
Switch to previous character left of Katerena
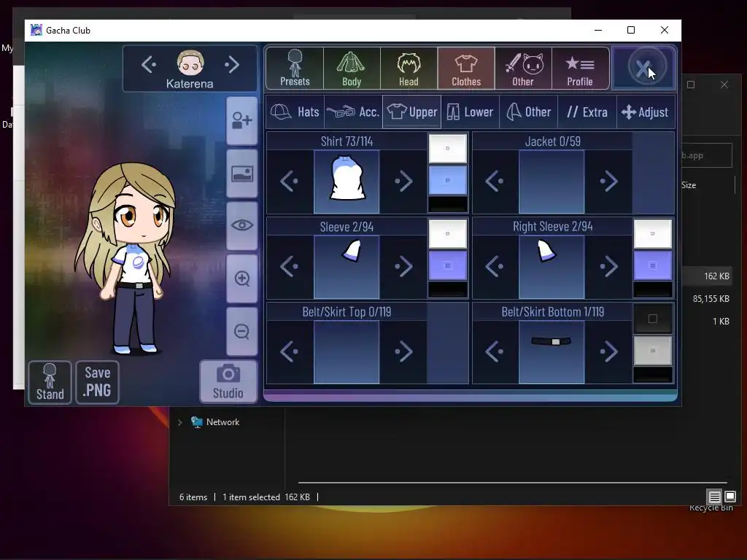[149, 64]
